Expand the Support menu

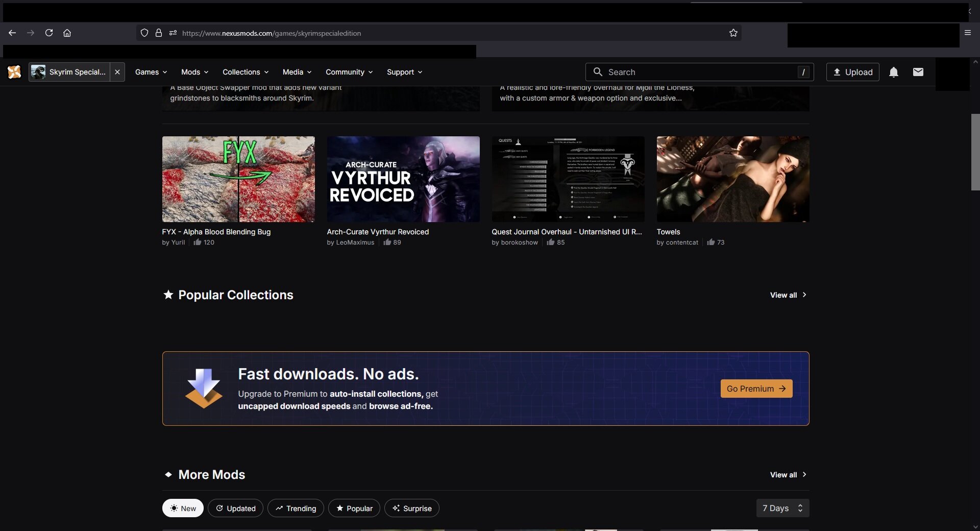pos(405,72)
